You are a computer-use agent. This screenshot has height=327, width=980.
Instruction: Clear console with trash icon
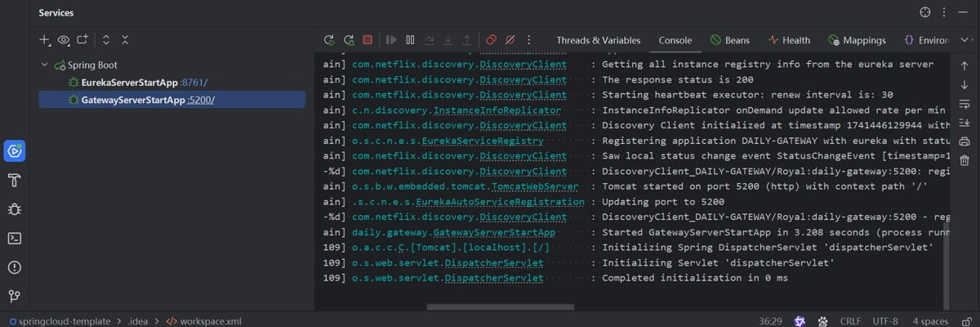point(964,160)
